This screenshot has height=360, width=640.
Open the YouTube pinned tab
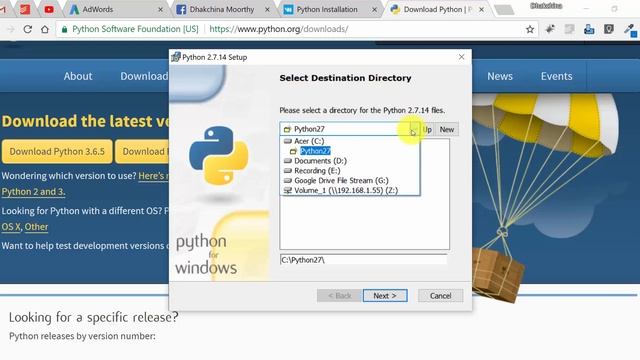(x=49, y=9)
